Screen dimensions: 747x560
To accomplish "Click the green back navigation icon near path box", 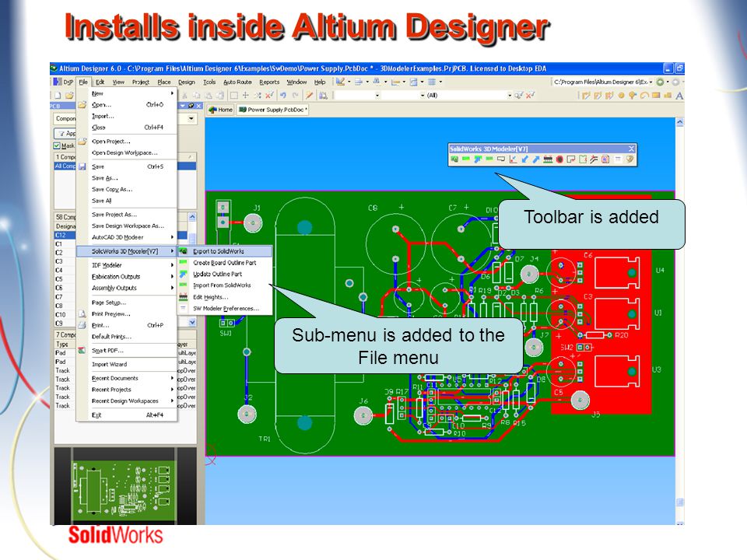I will point(660,82).
